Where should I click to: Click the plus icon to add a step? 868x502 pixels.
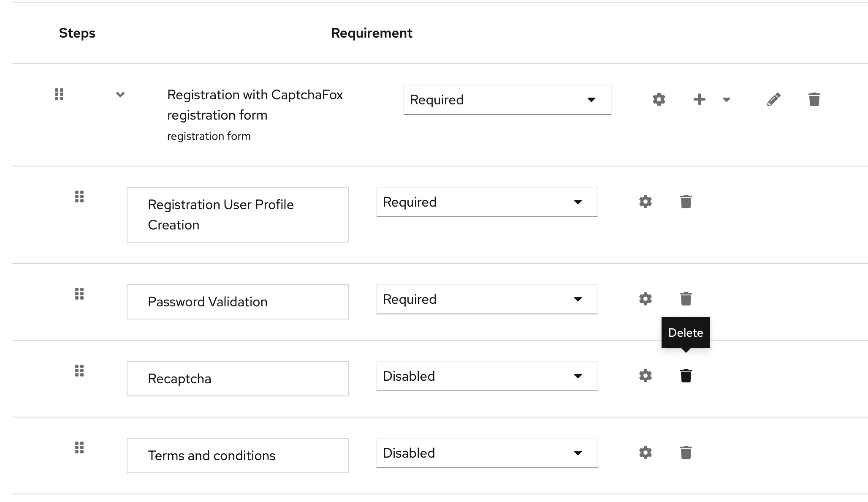pyautogui.click(x=699, y=100)
